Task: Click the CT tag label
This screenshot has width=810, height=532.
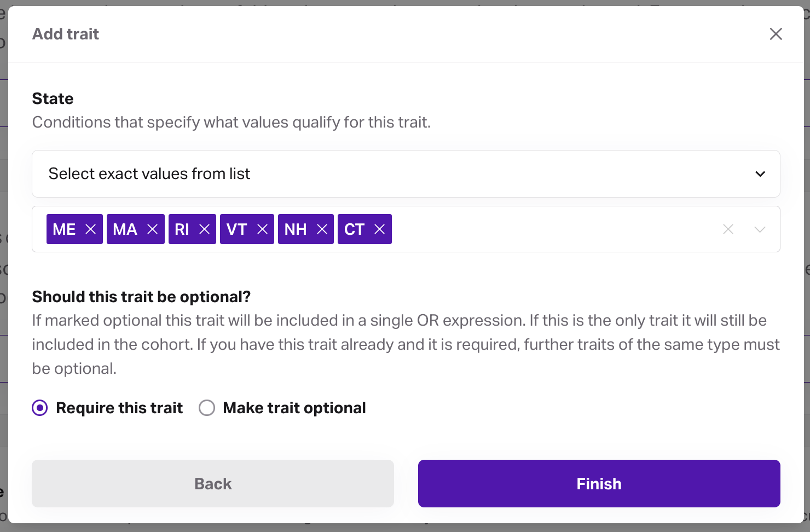Action: pyautogui.click(x=354, y=229)
